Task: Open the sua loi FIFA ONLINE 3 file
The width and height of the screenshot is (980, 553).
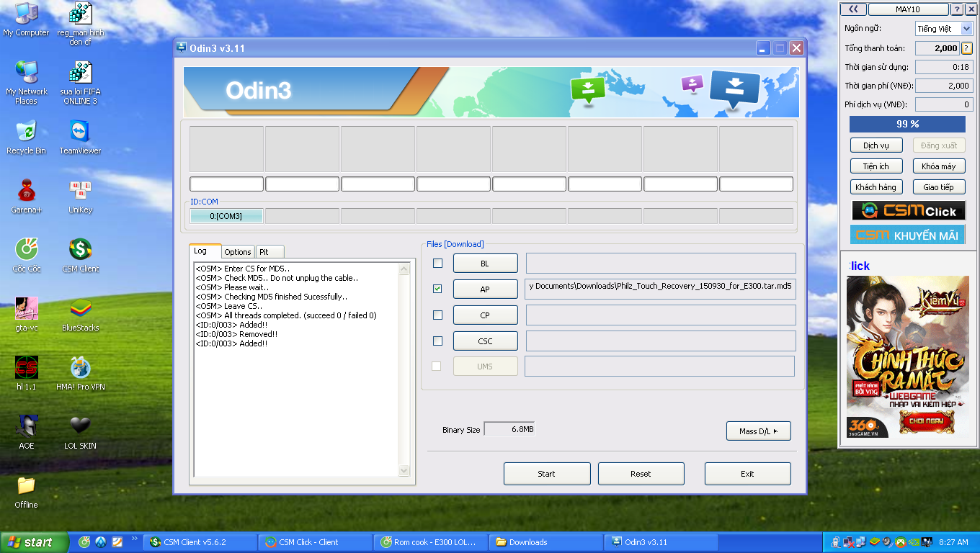Action: (80, 84)
